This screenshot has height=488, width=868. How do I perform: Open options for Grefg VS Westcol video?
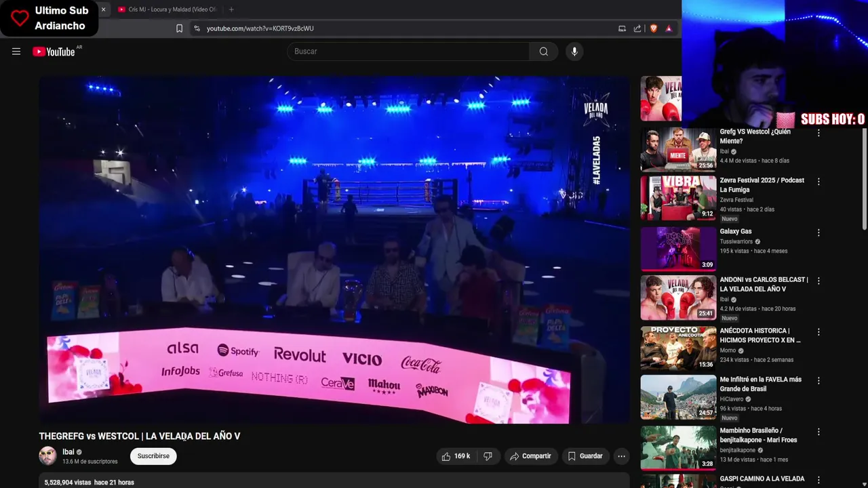pyautogui.click(x=818, y=133)
